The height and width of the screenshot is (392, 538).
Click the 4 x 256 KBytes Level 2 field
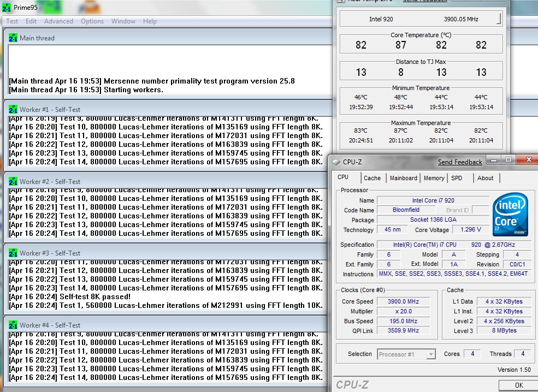tap(504, 321)
